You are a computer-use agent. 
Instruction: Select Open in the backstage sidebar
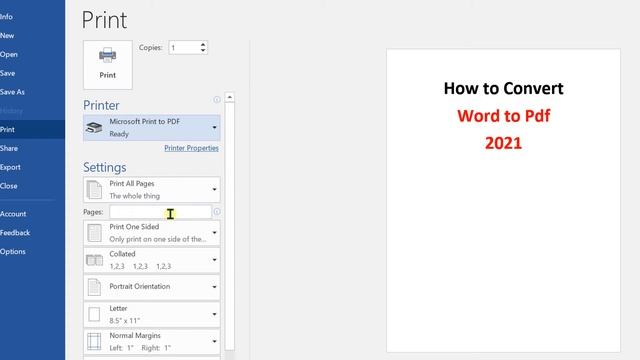[x=9, y=54]
